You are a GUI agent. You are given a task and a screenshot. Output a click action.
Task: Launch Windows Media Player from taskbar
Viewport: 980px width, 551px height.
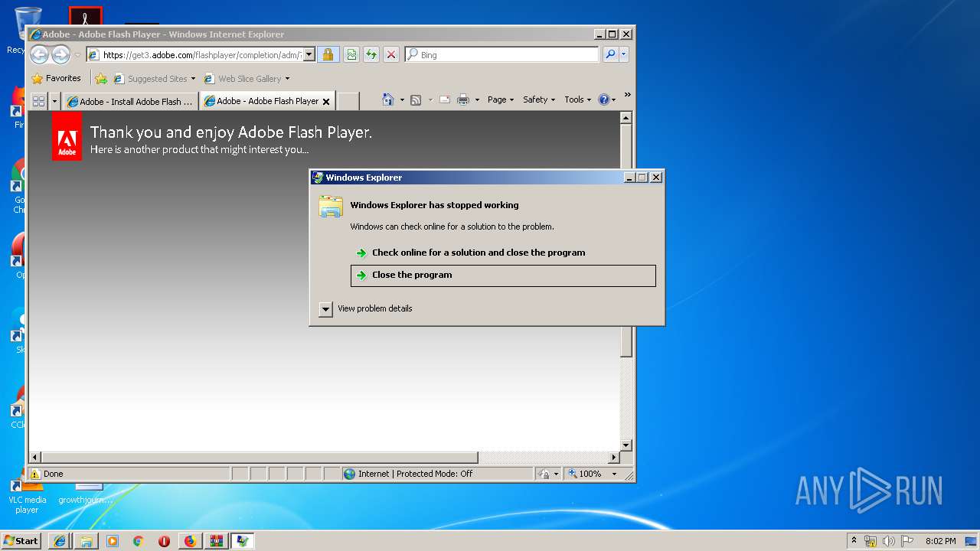[x=113, y=541]
